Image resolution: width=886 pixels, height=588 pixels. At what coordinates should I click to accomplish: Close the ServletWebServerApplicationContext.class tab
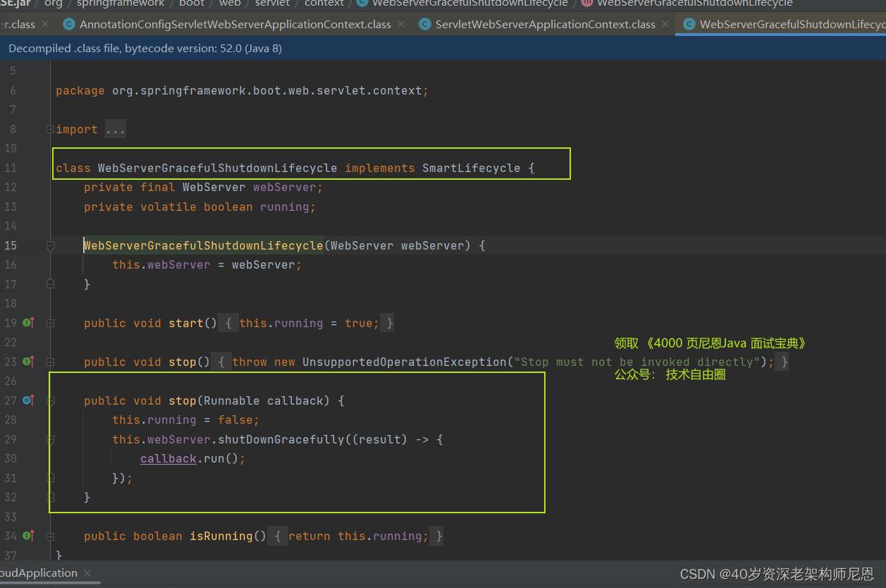coord(665,24)
